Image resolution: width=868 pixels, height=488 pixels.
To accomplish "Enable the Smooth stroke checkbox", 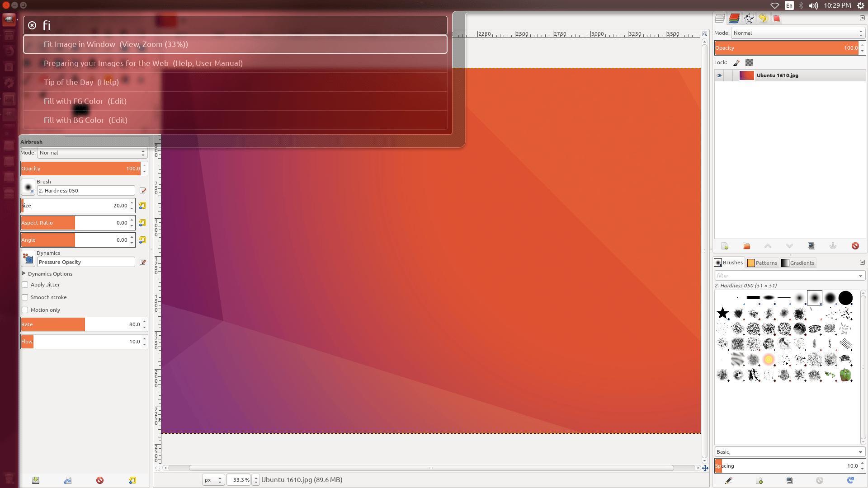I will (25, 297).
